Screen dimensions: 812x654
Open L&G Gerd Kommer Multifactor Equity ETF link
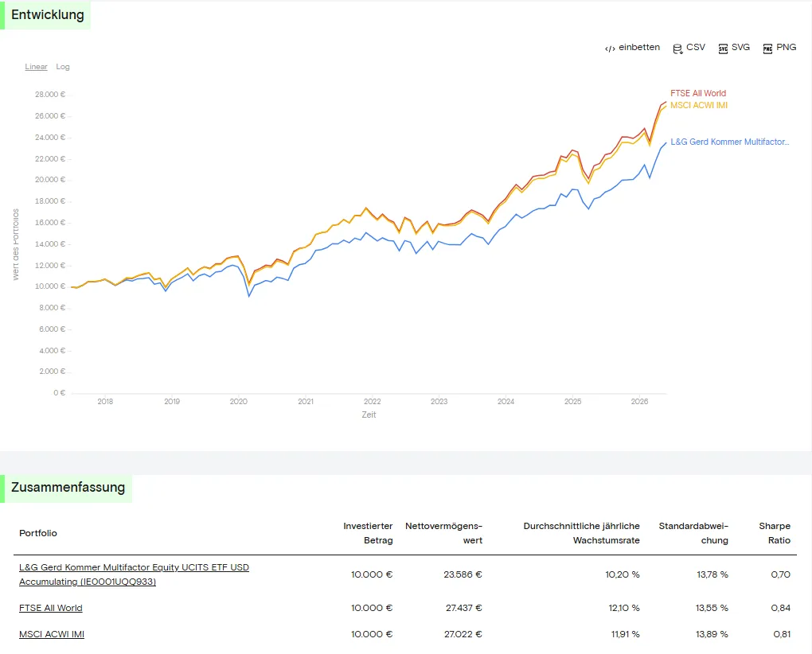[134, 574]
